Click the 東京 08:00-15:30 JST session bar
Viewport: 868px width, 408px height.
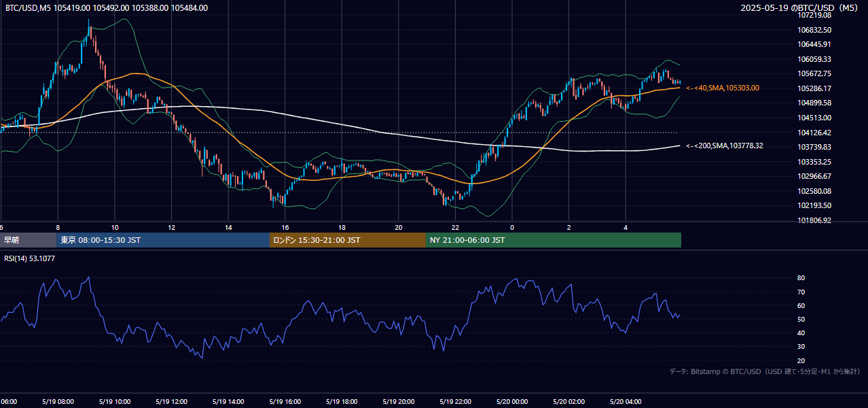click(163, 240)
